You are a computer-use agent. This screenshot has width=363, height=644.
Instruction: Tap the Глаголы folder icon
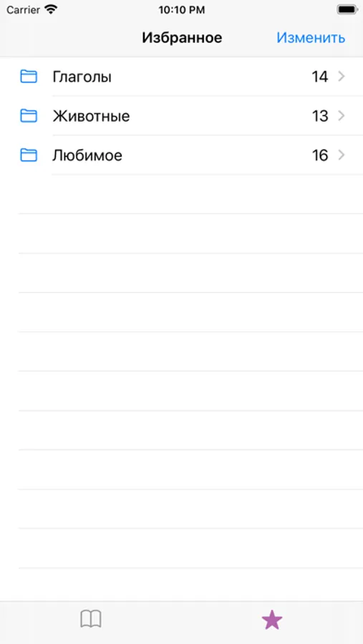tap(29, 77)
